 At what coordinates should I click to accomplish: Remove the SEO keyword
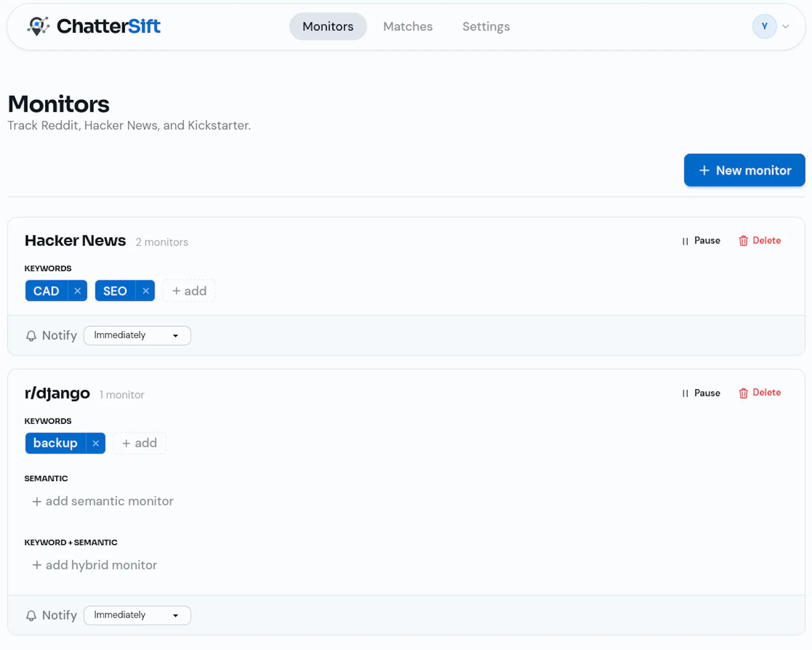146,291
